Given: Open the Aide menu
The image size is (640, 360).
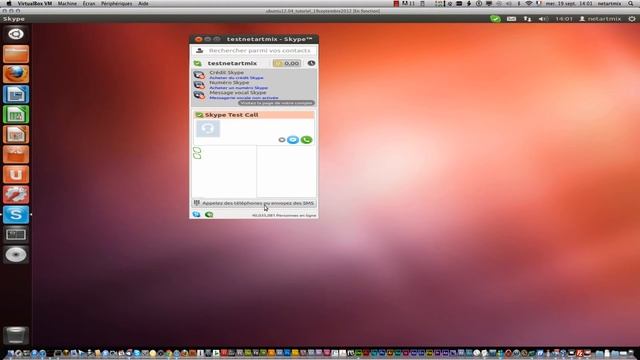Looking at the screenshot, I should coord(143,3).
